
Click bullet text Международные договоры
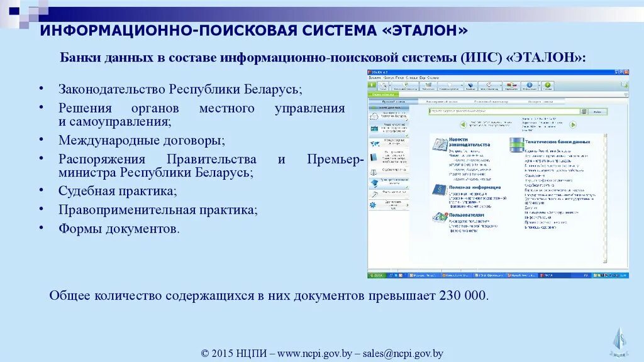pyautogui.click(x=142, y=140)
